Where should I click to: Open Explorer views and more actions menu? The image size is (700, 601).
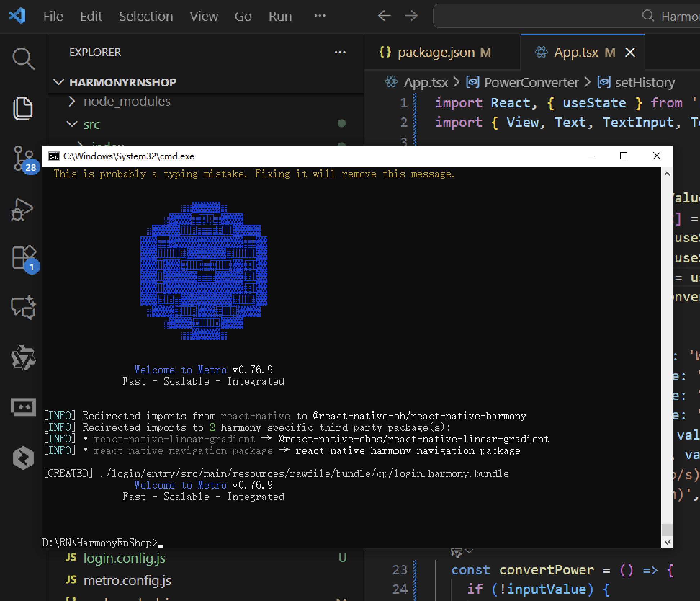pos(340,53)
